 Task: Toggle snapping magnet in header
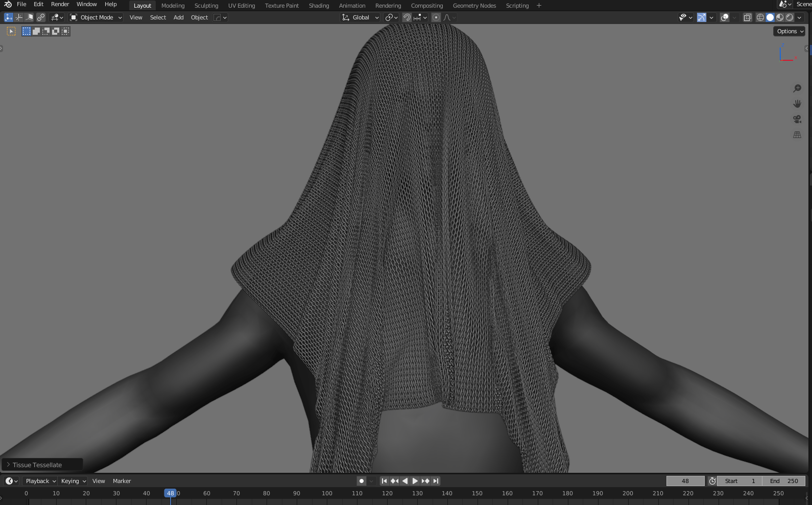(x=407, y=17)
